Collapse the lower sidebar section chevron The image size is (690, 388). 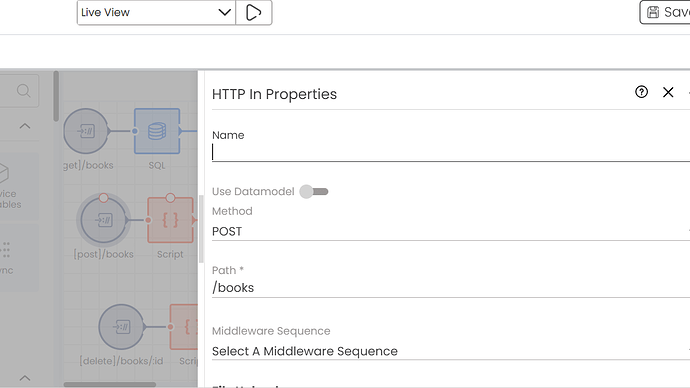point(25,378)
